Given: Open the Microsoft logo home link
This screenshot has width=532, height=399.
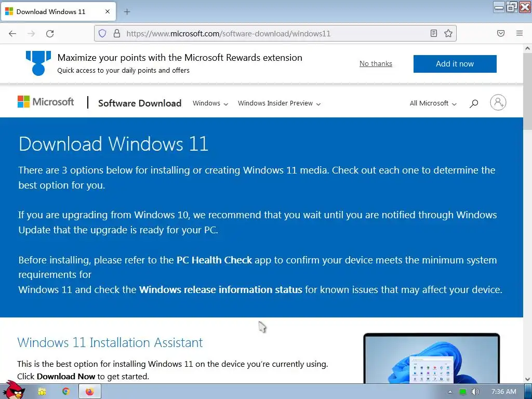Looking at the screenshot, I should click(46, 102).
